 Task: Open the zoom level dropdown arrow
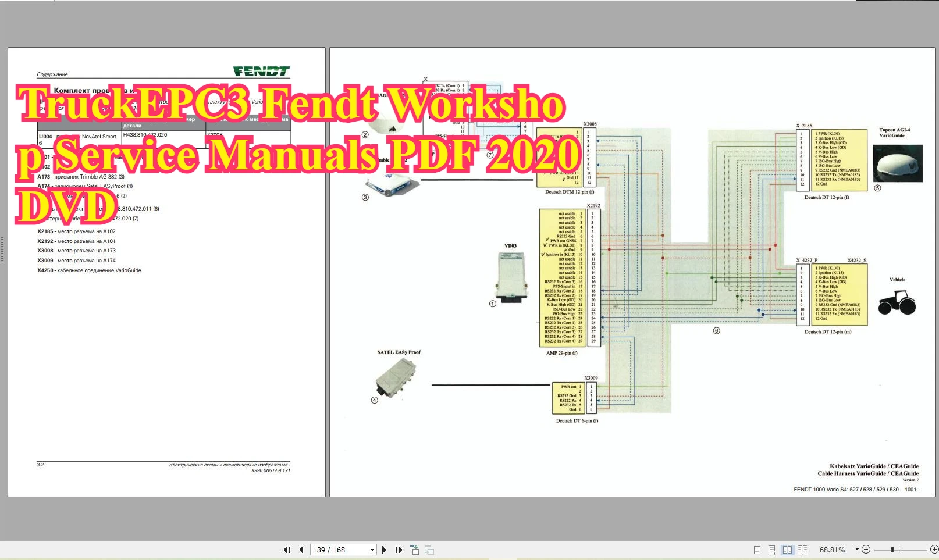[x=857, y=550]
